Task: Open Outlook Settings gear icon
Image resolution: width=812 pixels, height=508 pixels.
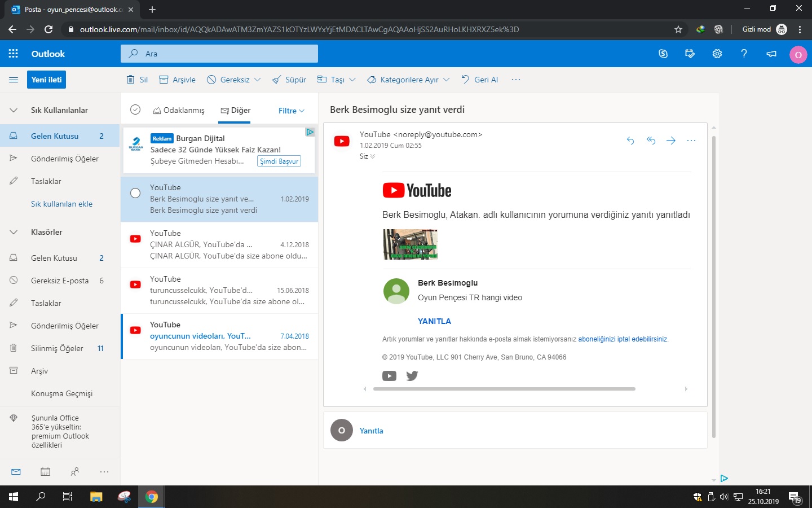Action: click(717, 53)
